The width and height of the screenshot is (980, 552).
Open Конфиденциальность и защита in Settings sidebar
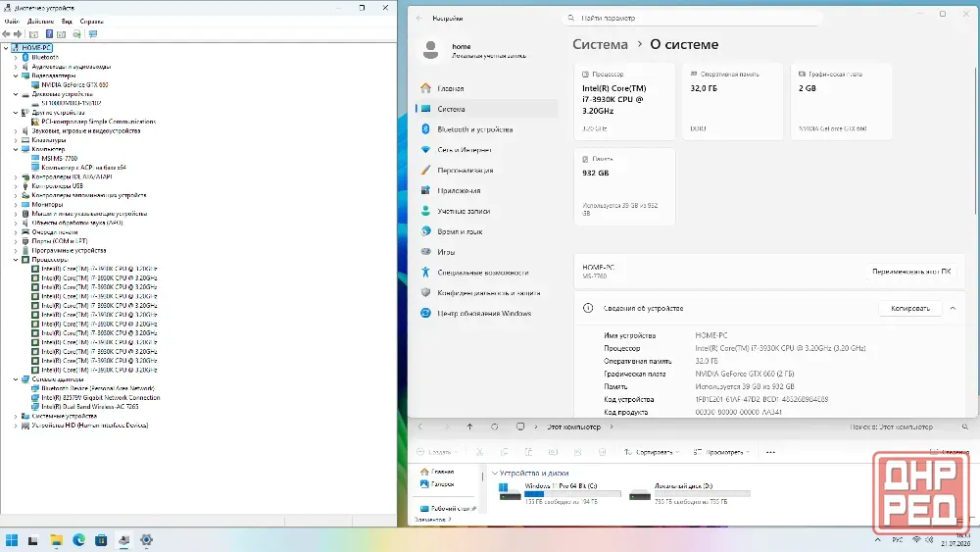pyautogui.click(x=487, y=292)
